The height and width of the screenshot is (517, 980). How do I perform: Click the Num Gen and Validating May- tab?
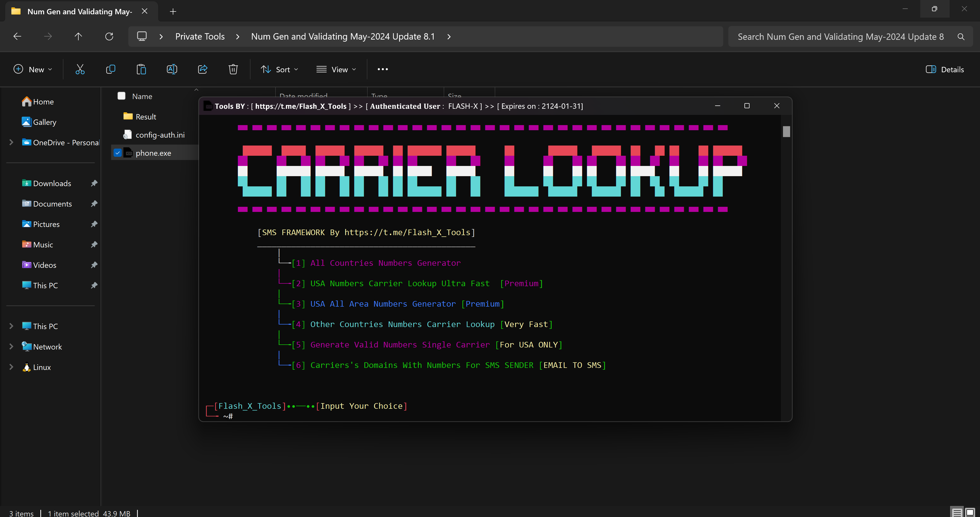click(x=80, y=11)
